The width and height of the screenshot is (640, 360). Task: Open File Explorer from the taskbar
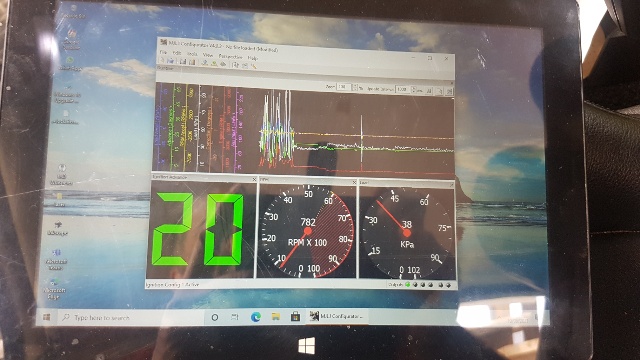coord(276,316)
